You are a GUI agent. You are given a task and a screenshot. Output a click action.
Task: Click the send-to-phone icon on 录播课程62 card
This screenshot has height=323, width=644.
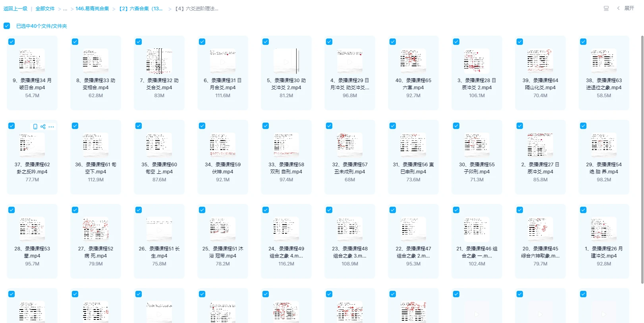(35, 127)
